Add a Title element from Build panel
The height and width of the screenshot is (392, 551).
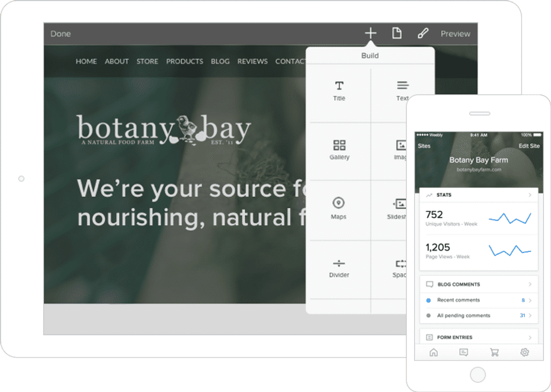(339, 91)
